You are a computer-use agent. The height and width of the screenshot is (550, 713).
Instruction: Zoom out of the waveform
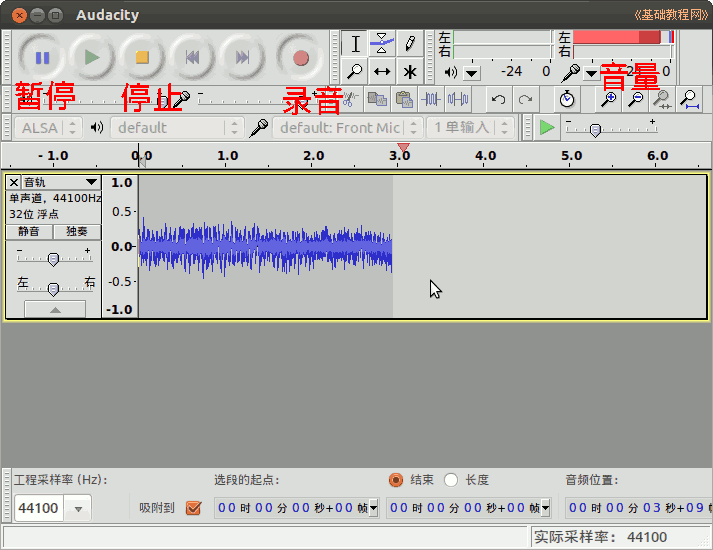click(x=635, y=99)
